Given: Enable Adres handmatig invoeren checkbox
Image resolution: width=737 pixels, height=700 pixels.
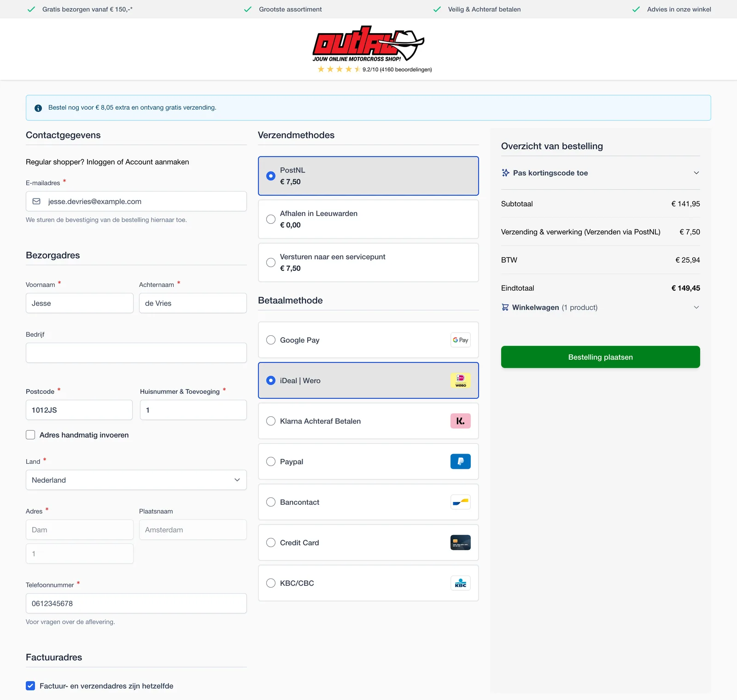Looking at the screenshot, I should pos(30,435).
